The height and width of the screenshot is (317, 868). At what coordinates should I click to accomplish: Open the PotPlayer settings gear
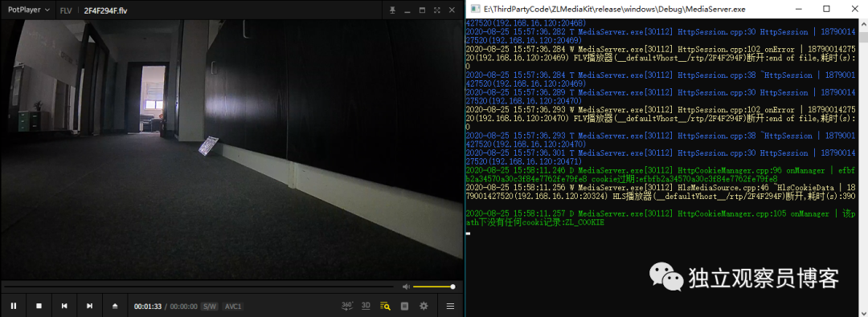click(424, 306)
